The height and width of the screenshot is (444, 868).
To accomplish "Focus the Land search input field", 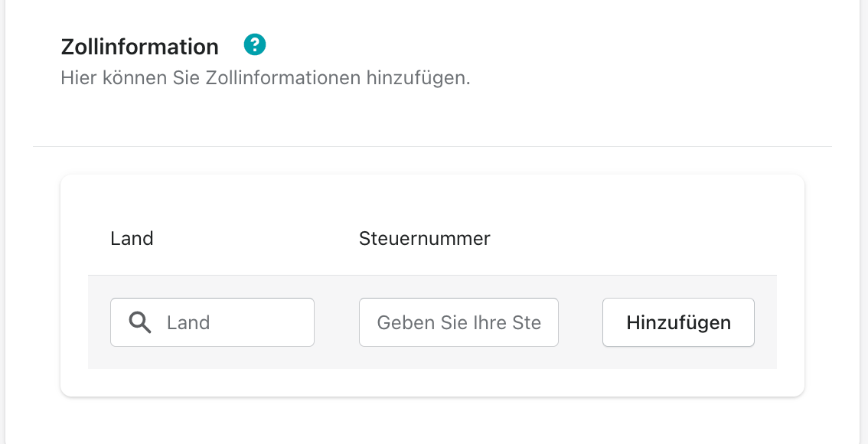I will 212,322.
